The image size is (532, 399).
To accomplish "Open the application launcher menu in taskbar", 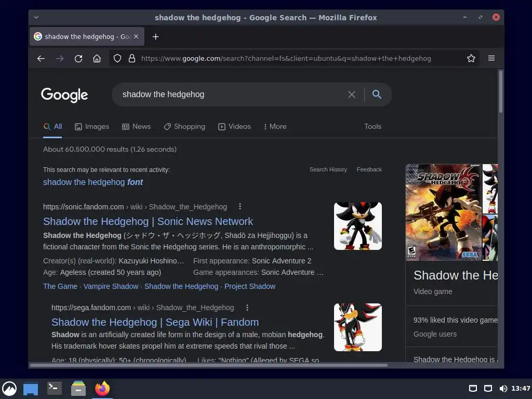I will click(x=9, y=389).
